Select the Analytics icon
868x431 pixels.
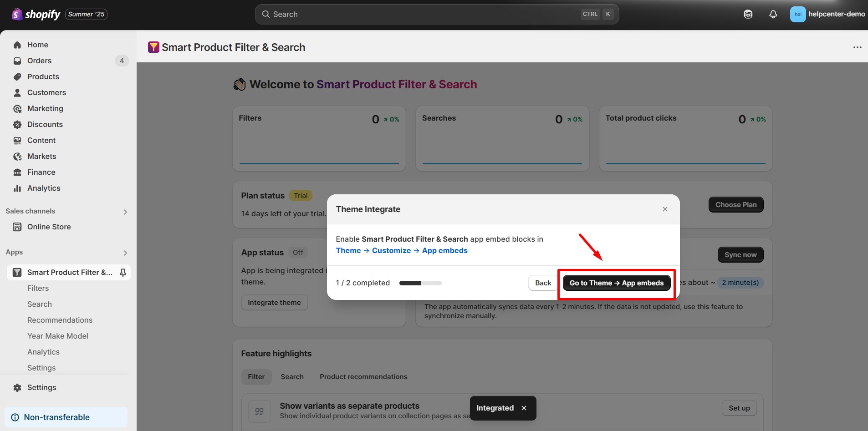coord(17,188)
